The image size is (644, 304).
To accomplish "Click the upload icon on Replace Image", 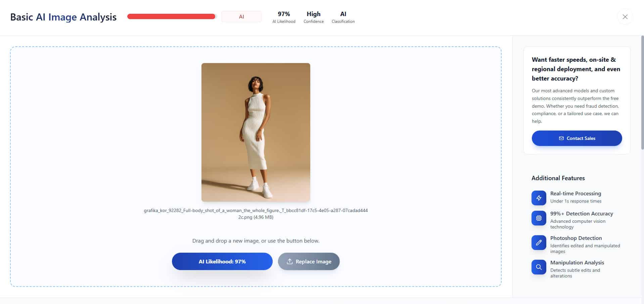I will [289, 261].
